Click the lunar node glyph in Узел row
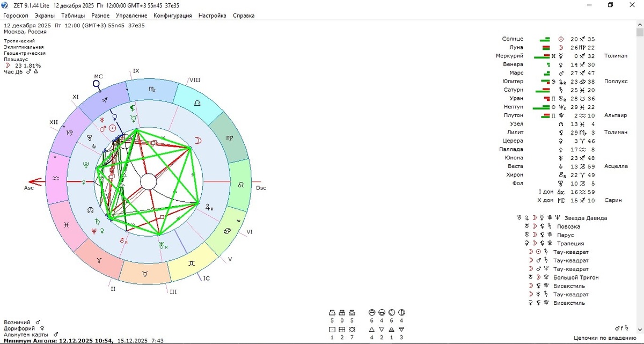The width and height of the screenshot is (644, 344). (561, 124)
